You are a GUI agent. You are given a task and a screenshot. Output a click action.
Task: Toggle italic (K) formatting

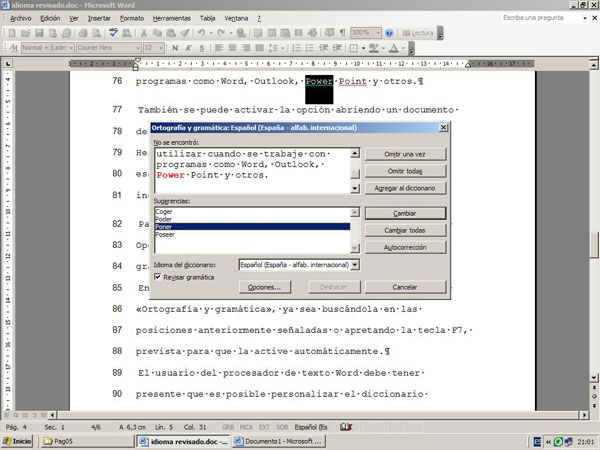[188, 48]
